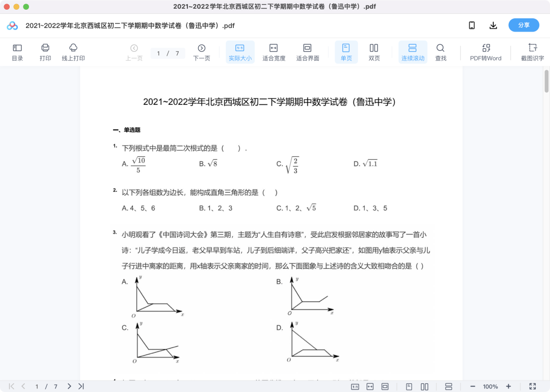Click question 1 option B √8
Image resolution: width=550 pixels, height=392 pixels.
pos(208,163)
